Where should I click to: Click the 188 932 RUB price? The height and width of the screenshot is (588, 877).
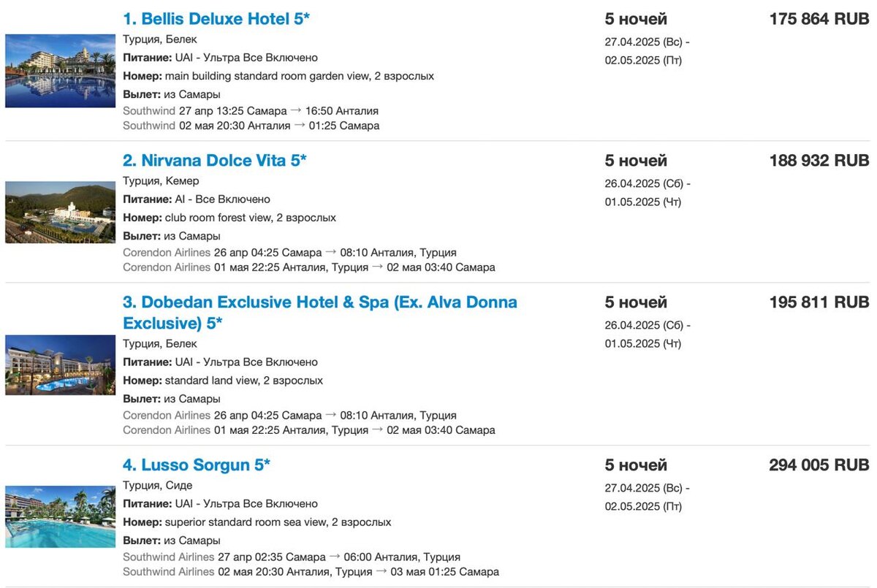(x=819, y=161)
